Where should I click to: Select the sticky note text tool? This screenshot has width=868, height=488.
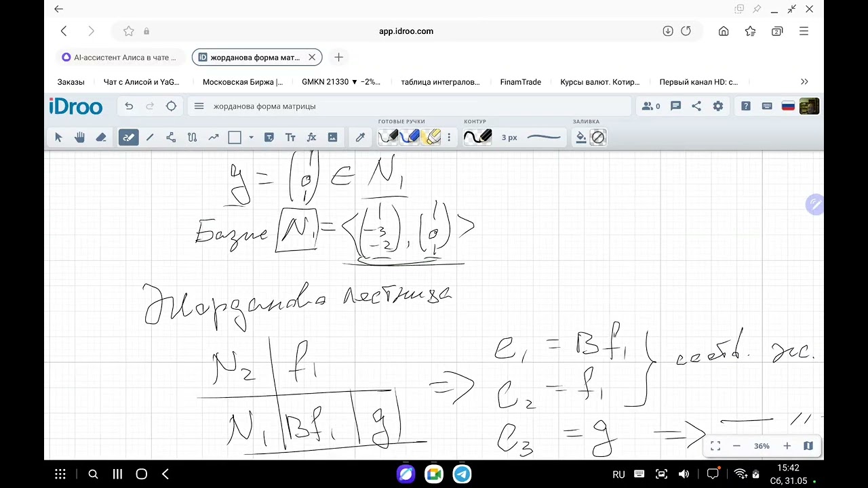[x=269, y=138]
